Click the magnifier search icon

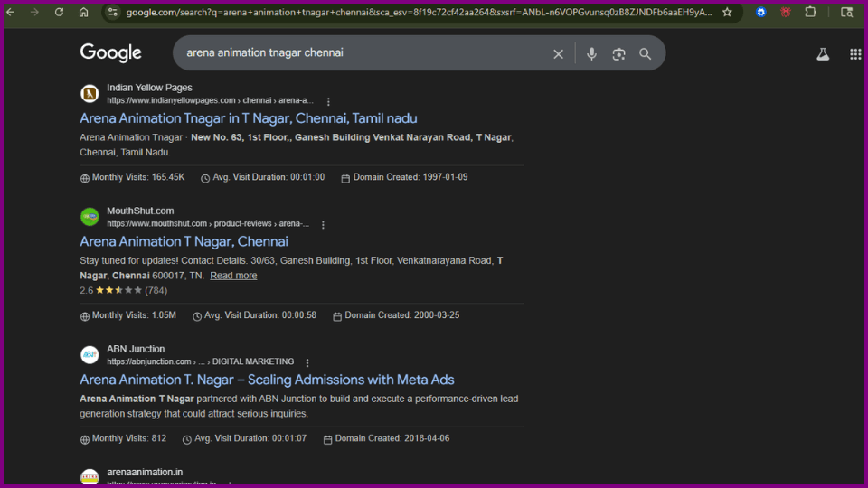point(645,54)
